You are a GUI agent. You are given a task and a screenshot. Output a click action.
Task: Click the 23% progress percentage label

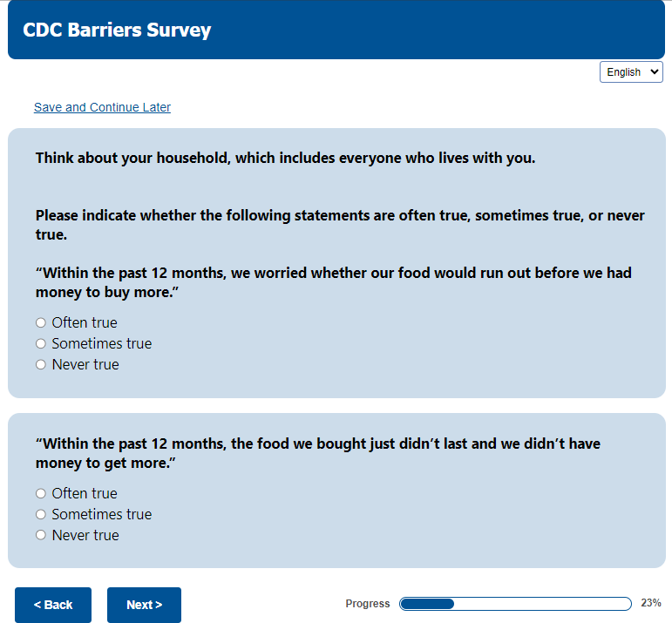pyautogui.click(x=650, y=603)
